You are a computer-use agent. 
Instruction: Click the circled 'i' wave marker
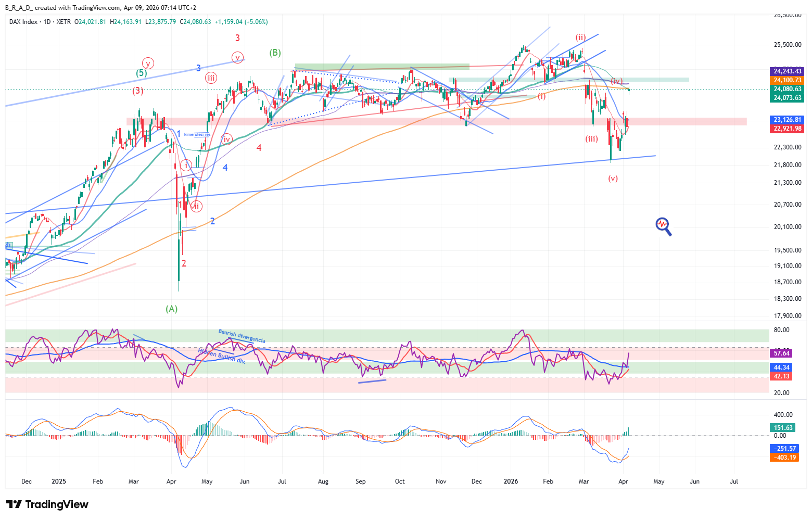tap(186, 166)
